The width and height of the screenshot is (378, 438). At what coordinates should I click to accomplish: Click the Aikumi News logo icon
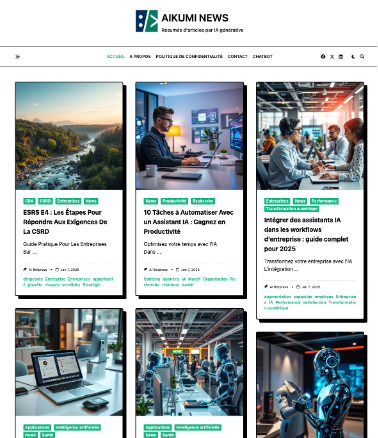tap(147, 21)
